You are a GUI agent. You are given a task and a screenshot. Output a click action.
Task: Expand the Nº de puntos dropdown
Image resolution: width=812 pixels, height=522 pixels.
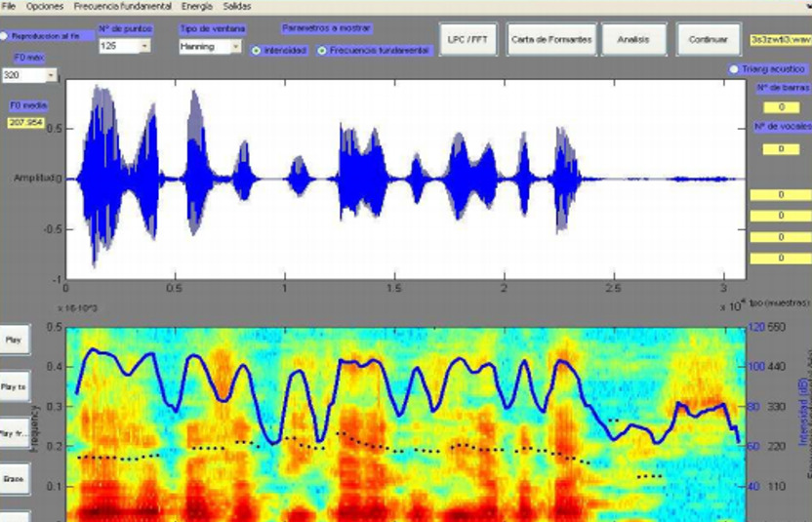tap(144, 46)
